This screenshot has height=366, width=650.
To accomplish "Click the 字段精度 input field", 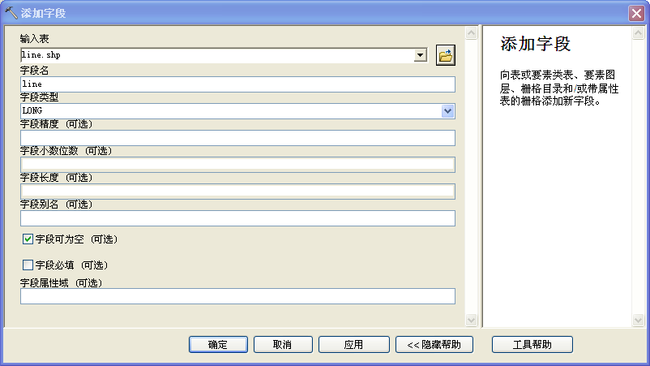I will coord(238,138).
